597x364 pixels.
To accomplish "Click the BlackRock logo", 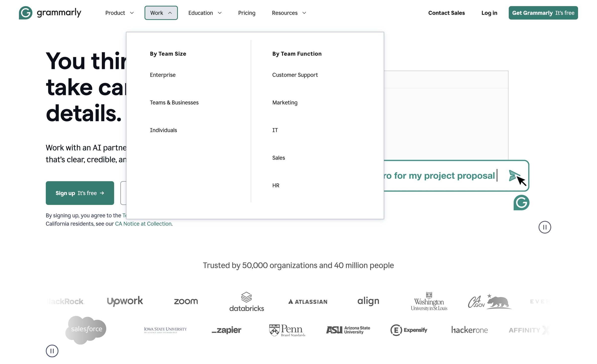I will pos(66,302).
